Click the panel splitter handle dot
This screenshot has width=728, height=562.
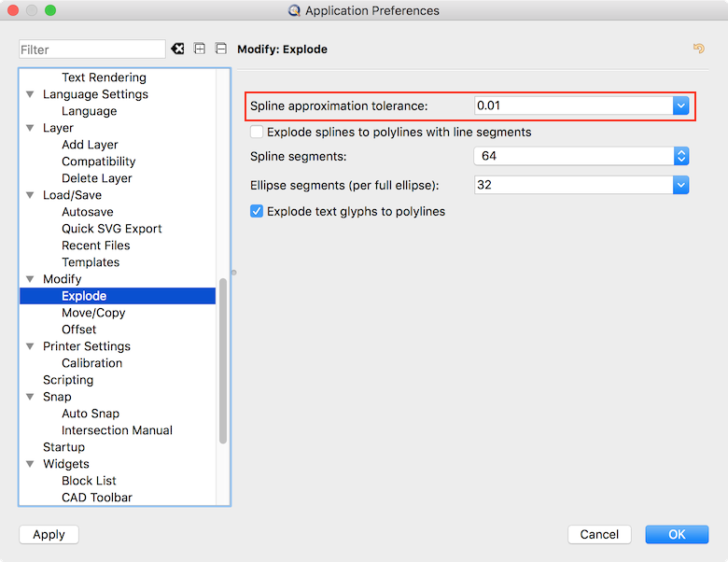234,273
